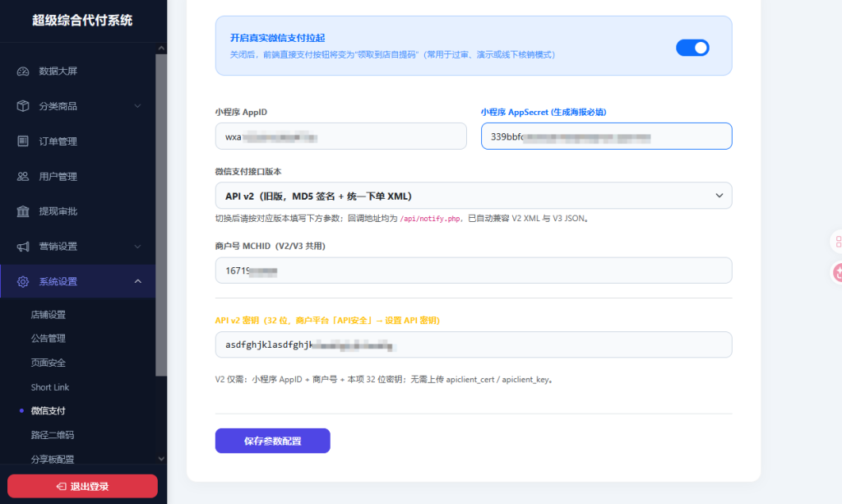Image resolution: width=842 pixels, height=504 pixels.
Task: Click the orange API v2 密钥 label
Action: [327, 321]
